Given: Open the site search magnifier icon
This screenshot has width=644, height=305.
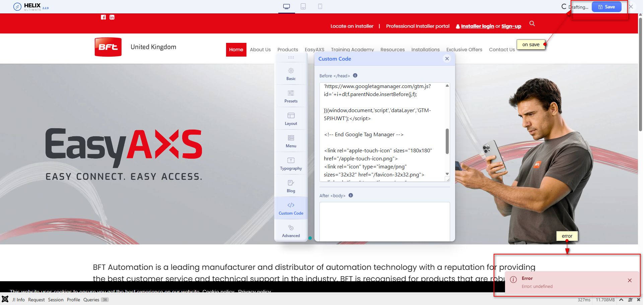Looking at the screenshot, I should click(532, 23).
